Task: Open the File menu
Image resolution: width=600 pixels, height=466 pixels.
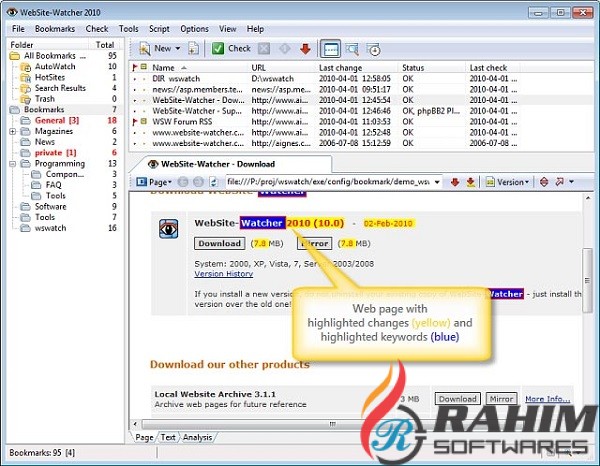Action: (18, 29)
